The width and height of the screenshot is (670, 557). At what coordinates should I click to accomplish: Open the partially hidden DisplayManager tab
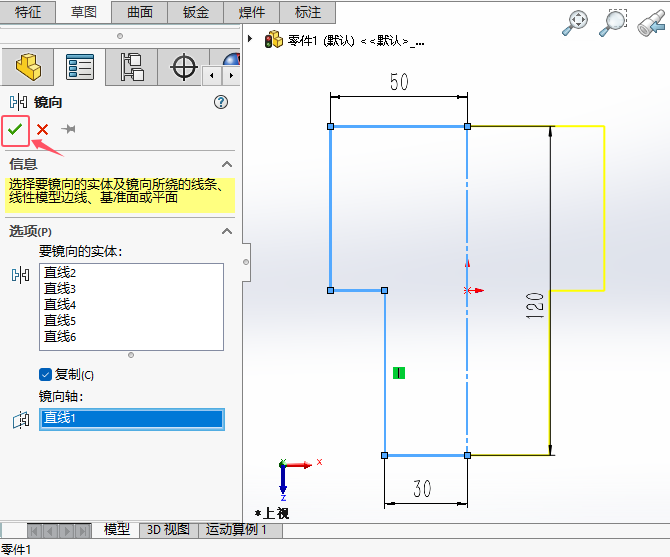231,59
